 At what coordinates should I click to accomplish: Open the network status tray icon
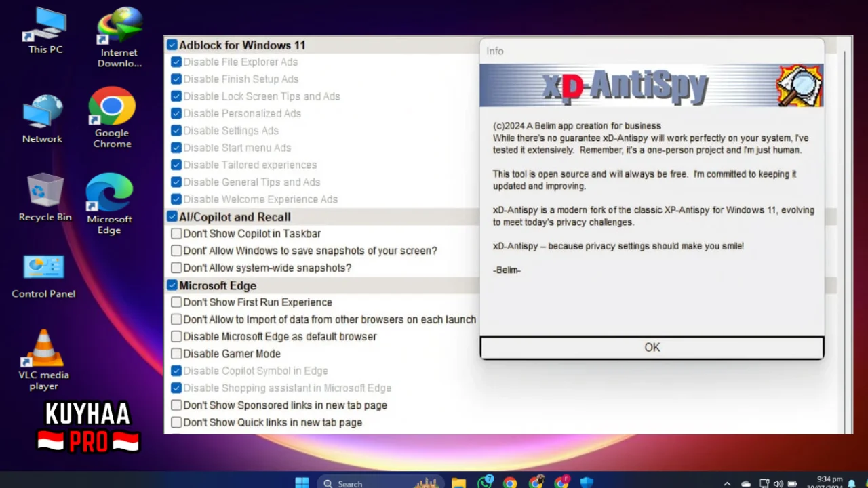pos(764,483)
